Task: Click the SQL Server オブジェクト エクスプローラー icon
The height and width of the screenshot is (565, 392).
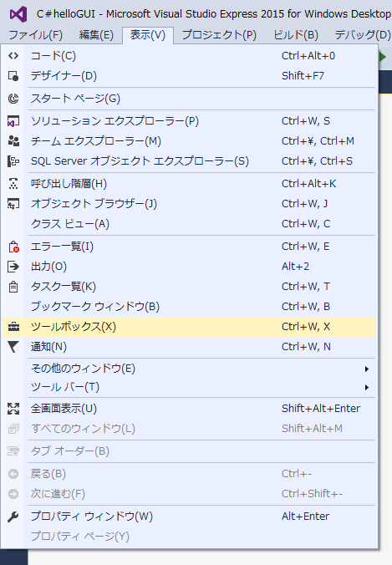Action: 13,161
